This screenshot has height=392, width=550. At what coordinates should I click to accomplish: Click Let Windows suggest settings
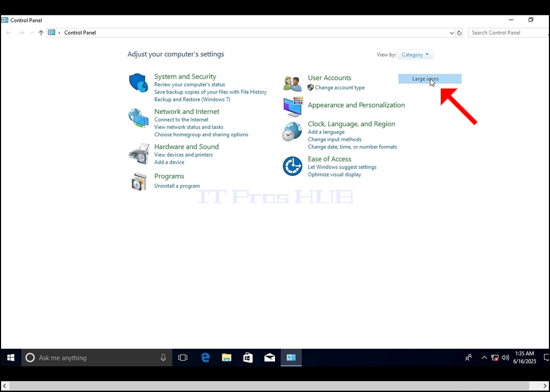[342, 167]
